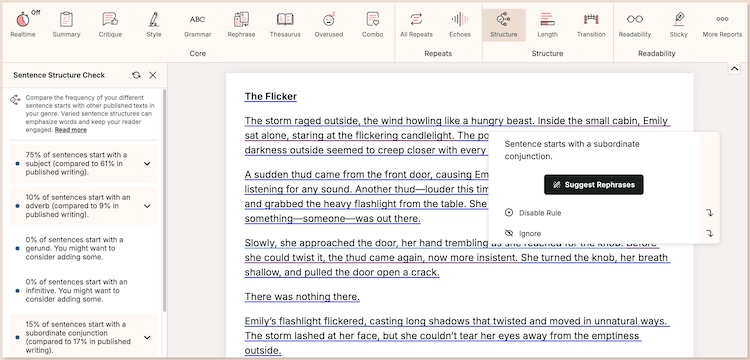Follow the Read more link
This screenshot has width=750, height=360.
[71, 130]
